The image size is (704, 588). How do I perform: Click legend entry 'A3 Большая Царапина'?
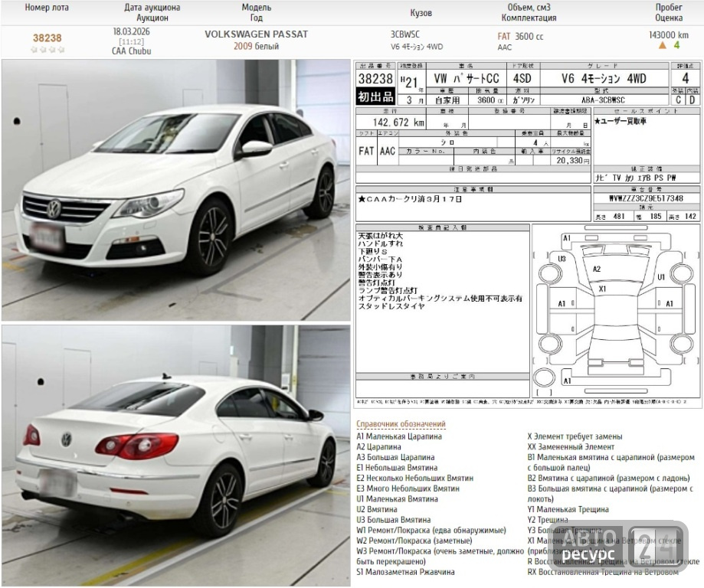(395, 457)
